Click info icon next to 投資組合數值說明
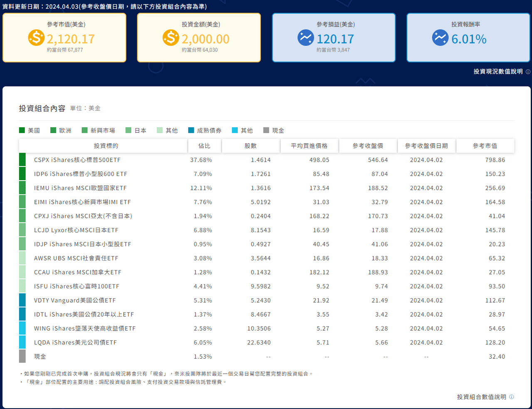 coord(512,397)
